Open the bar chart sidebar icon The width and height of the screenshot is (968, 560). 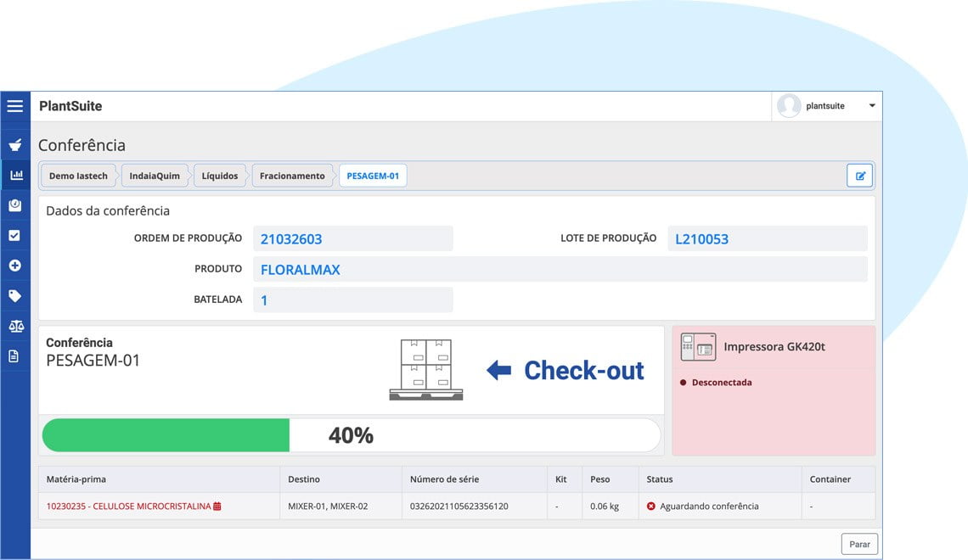(16, 175)
